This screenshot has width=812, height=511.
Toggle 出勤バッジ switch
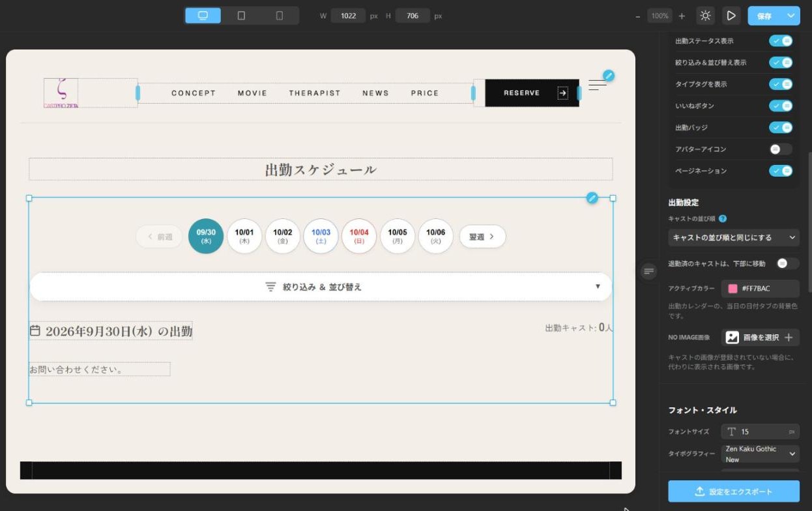781,128
